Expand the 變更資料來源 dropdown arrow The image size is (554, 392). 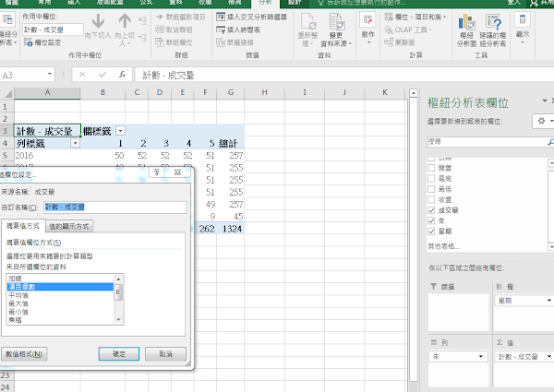[350, 43]
